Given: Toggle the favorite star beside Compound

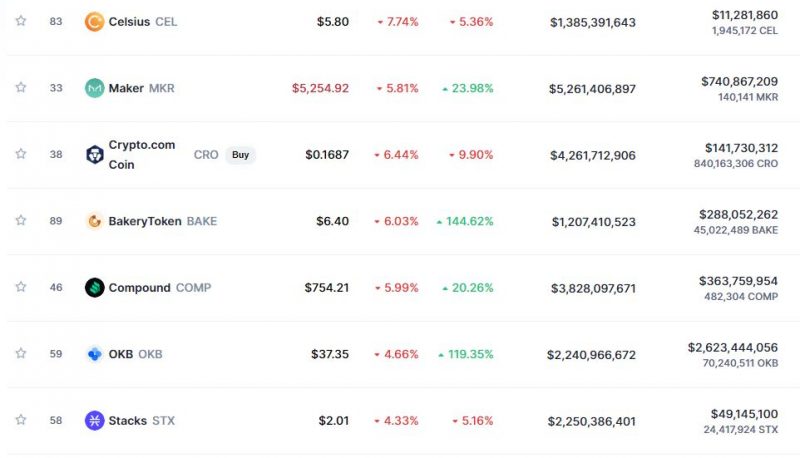Looking at the screenshot, I should coord(20,287).
